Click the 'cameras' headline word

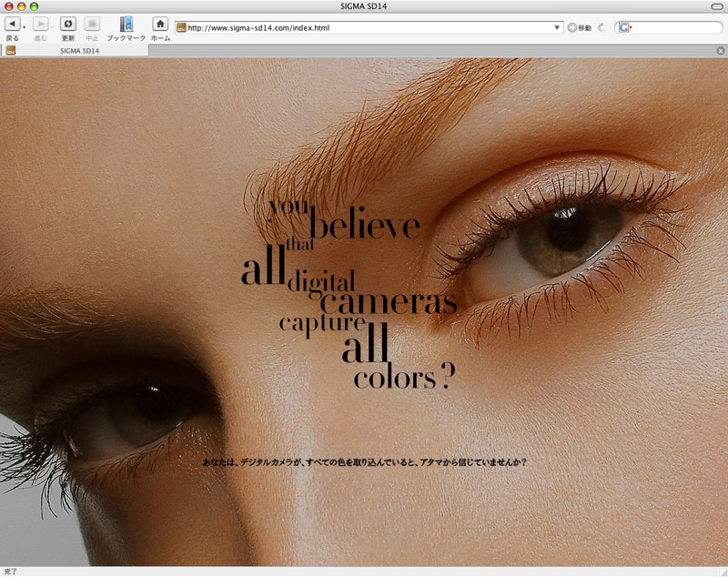tap(389, 302)
